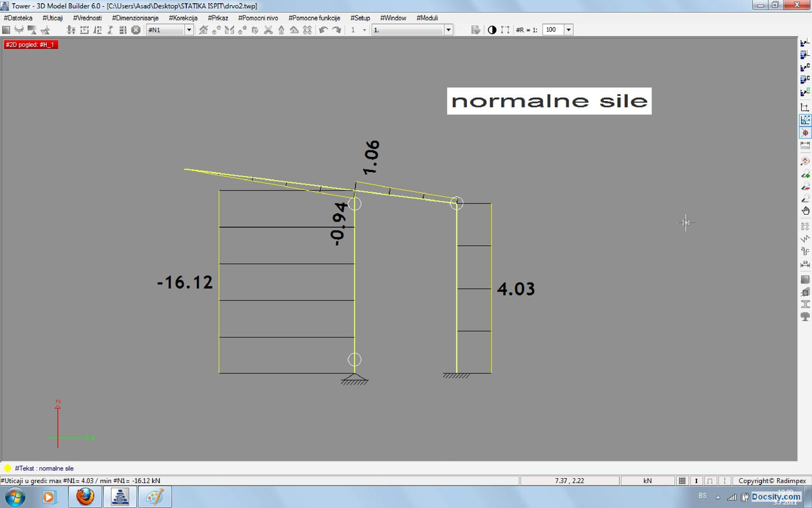Select the pan hand tool

(x=805, y=211)
